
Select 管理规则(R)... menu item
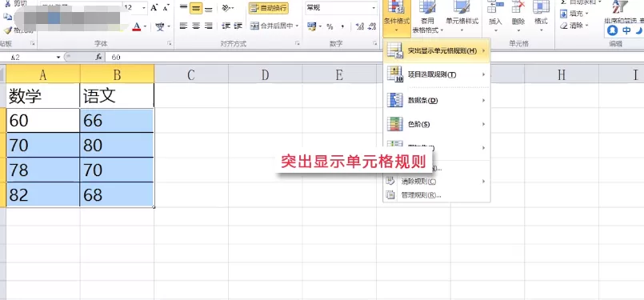click(x=437, y=195)
